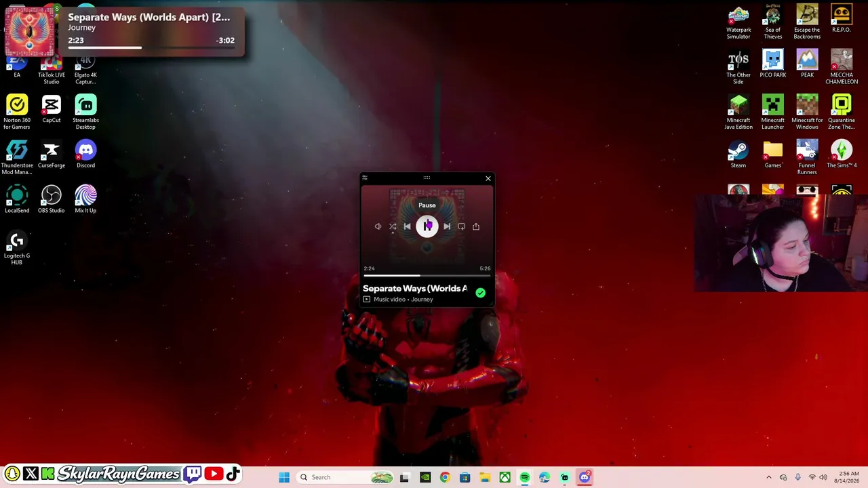Select the CurseForge desktop icon
868x488 pixels.
tap(52, 154)
